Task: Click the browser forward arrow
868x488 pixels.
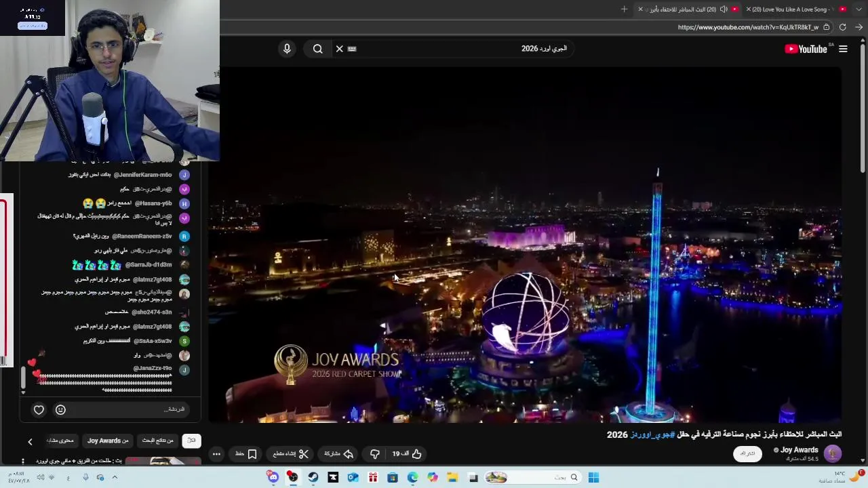Action: click(x=859, y=27)
